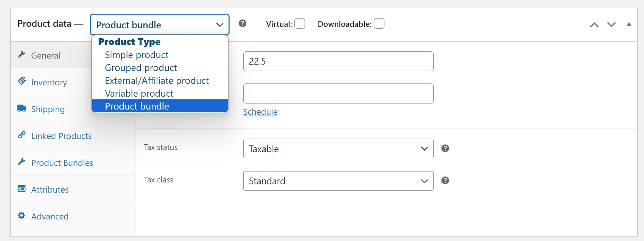
Task: Click the help icon next to Tax status
Action: click(445, 148)
